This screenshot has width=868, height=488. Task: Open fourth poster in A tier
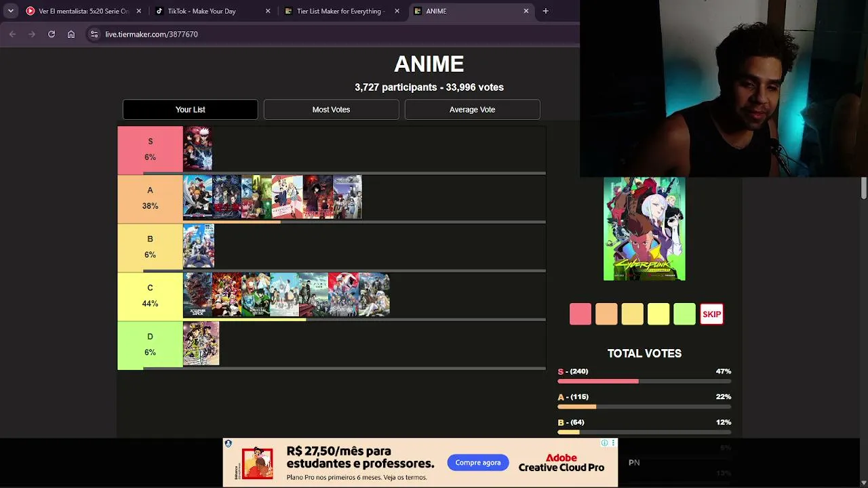pyautogui.click(x=287, y=197)
